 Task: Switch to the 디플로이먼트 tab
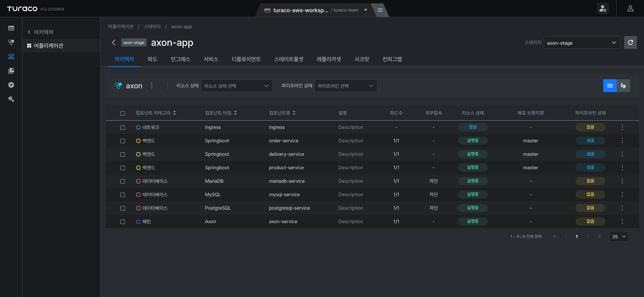[246, 59]
